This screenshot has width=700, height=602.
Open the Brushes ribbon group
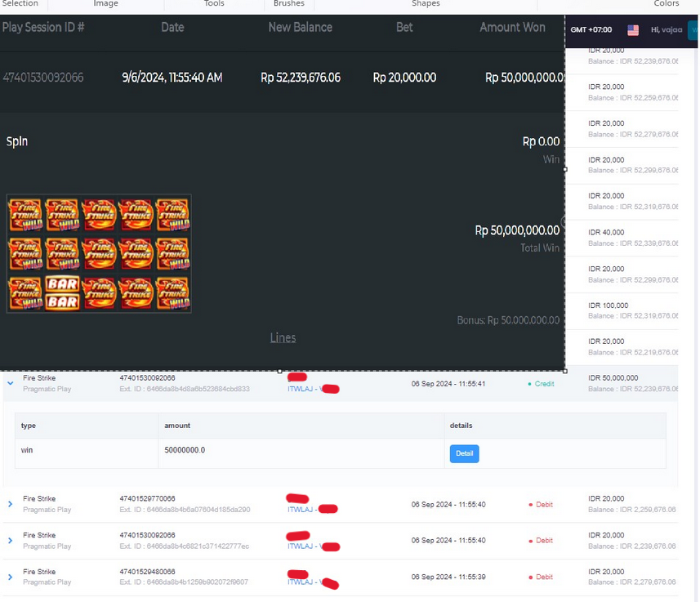click(x=289, y=3)
